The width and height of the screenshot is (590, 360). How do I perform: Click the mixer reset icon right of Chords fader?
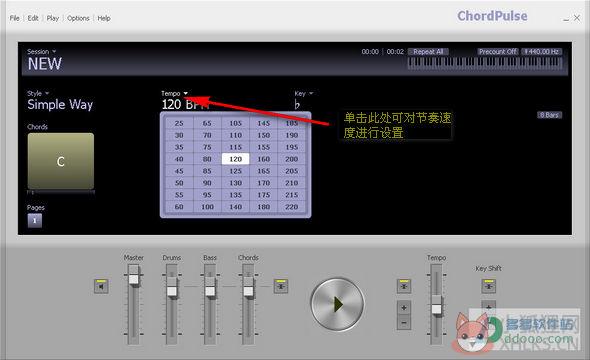click(281, 286)
